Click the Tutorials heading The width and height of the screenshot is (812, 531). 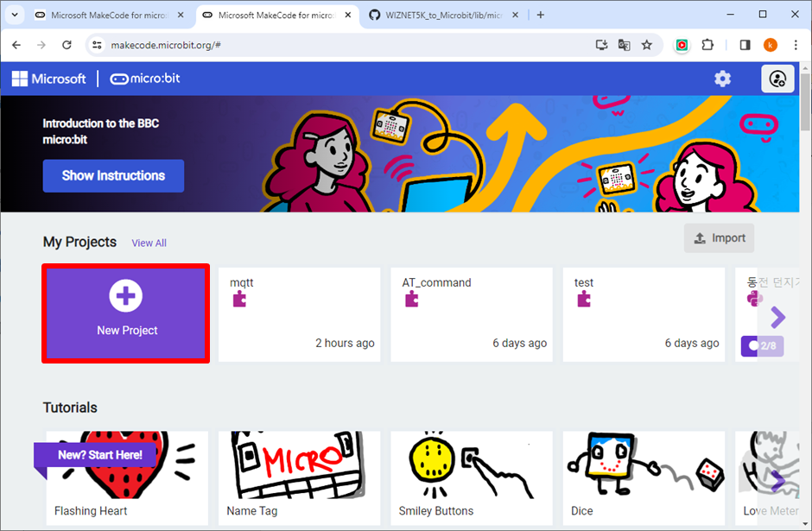(x=70, y=408)
